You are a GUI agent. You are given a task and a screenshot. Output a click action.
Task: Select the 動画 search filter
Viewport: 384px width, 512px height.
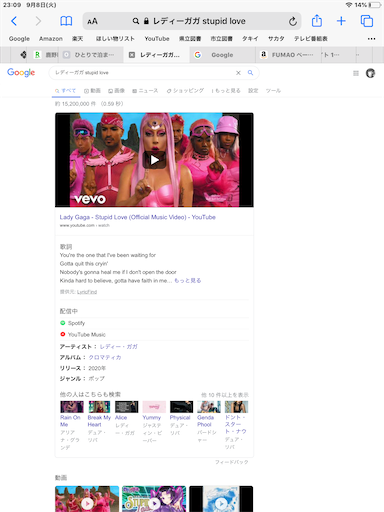92,91
